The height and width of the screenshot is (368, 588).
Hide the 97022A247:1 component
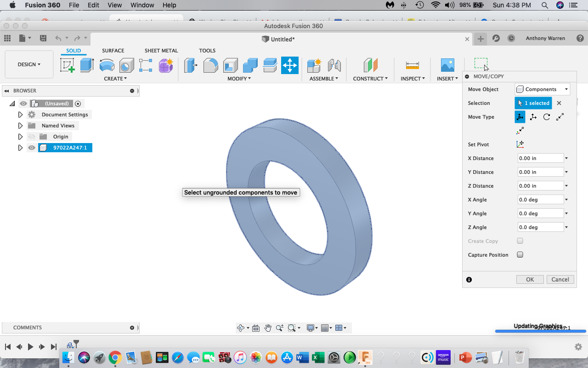point(32,147)
